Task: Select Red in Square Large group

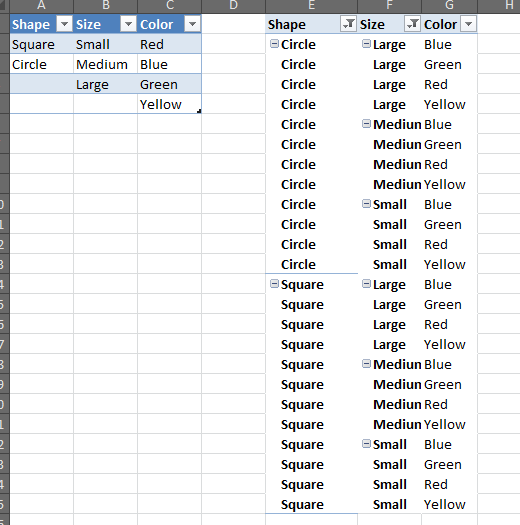Action: [449, 324]
